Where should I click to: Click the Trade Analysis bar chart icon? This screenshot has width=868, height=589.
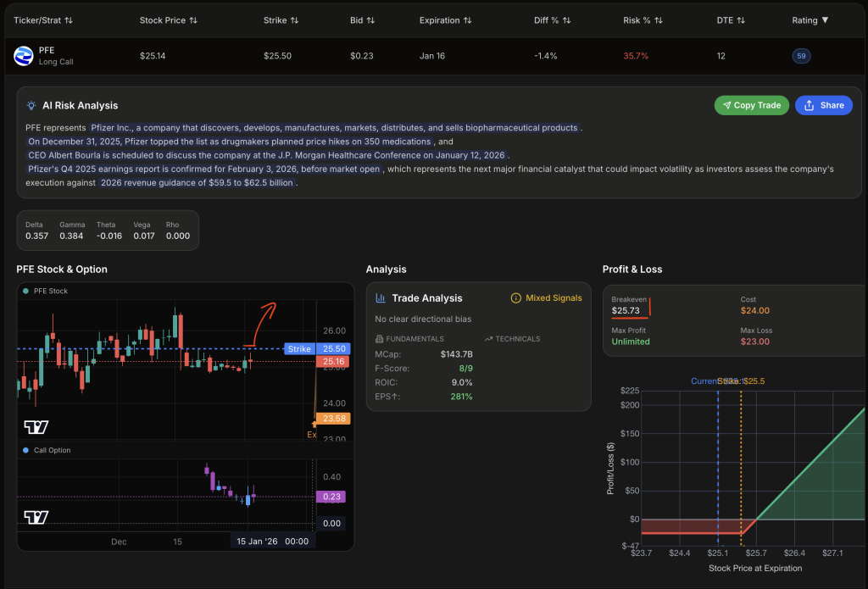point(381,298)
